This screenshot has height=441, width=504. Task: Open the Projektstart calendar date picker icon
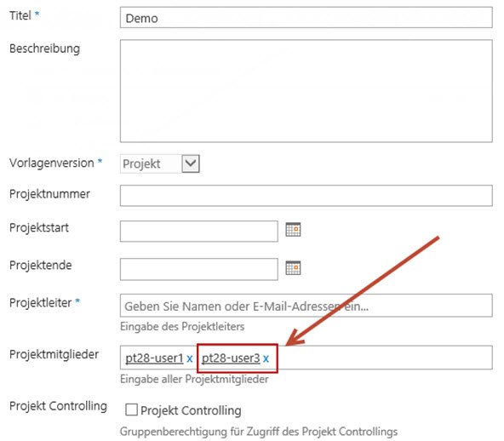tap(293, 230)
